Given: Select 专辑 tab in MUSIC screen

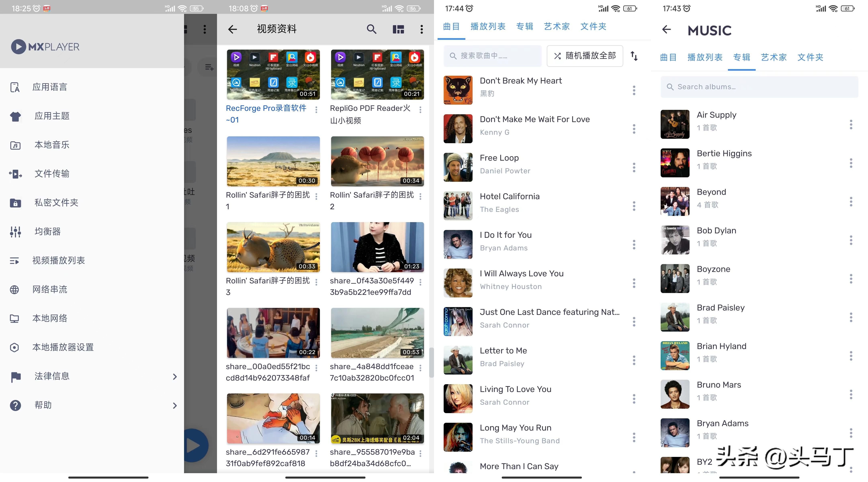Looking at the screenshot, I should pyautogui.click(x=741, y=57).
